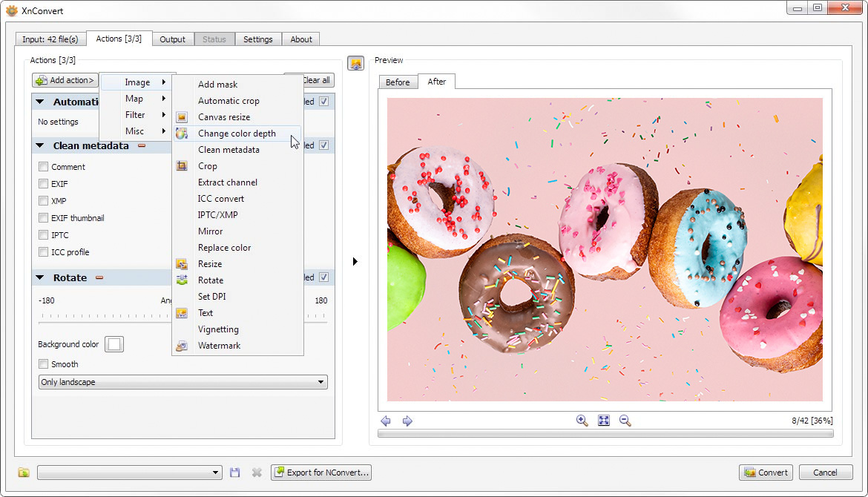This screenshot has height=497, width=868.
Task: Select Extract channel menu item
Action: tap(238, 182)
